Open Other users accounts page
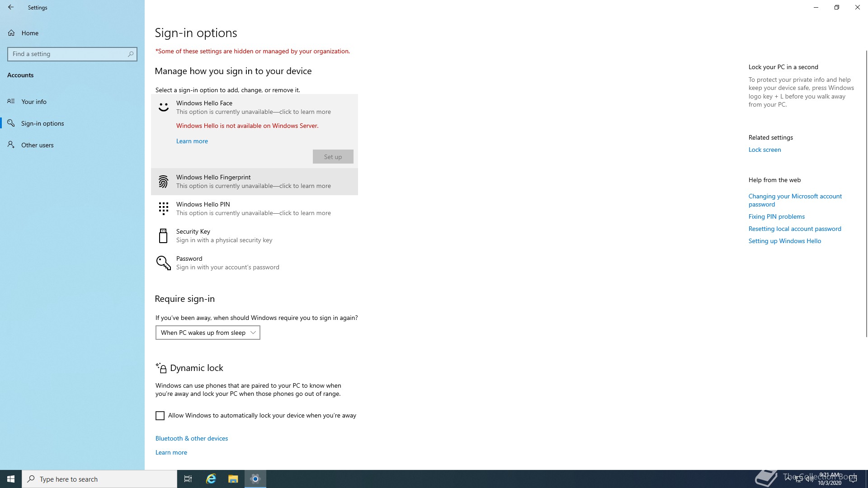This screenshot has width=868, height=488. [x=37, y=145]
